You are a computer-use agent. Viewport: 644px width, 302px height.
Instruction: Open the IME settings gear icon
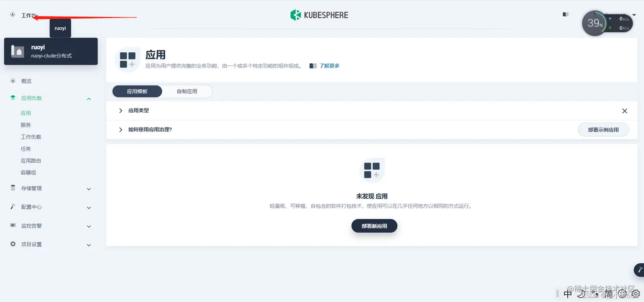[x=635, y=294]
